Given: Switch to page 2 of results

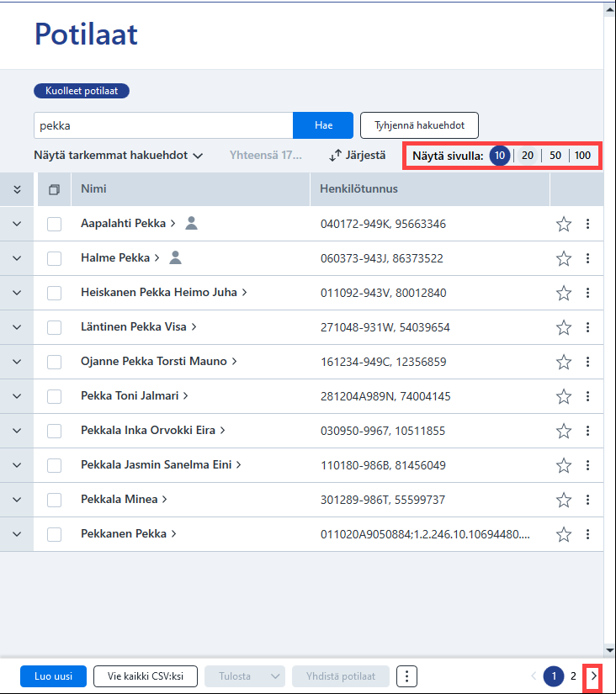Looking at the screenshot, I should tap(573, 675).
